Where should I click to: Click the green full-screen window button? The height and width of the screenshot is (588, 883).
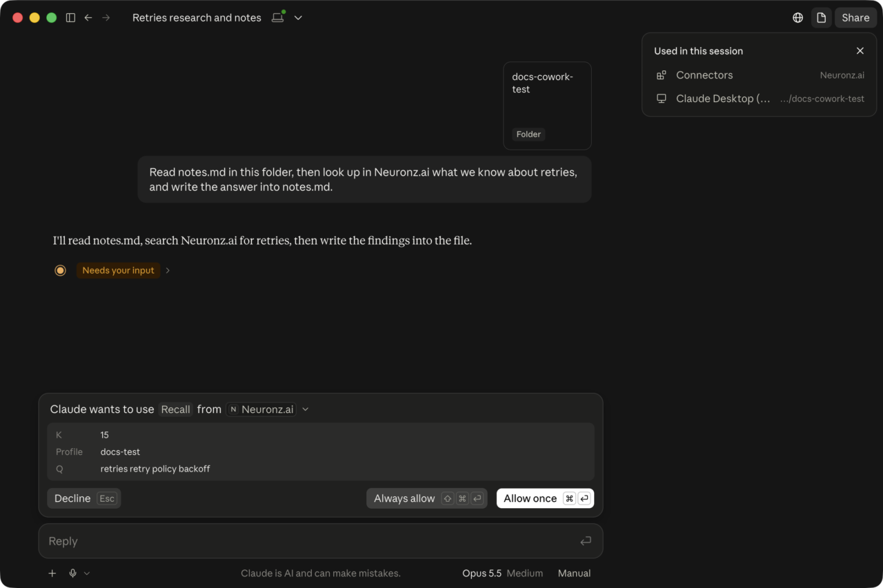[x=51, y=18]
